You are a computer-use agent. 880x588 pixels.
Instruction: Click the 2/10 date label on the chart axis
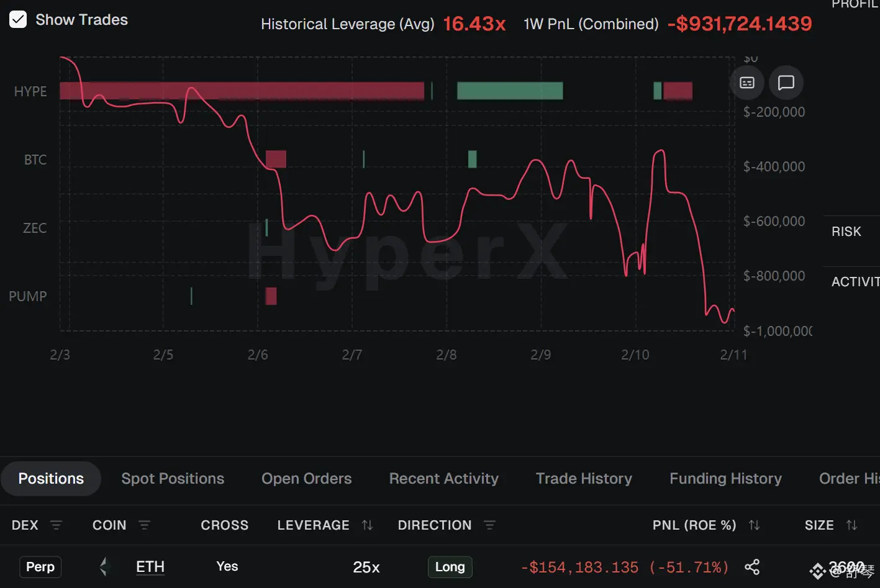point(635,355)
